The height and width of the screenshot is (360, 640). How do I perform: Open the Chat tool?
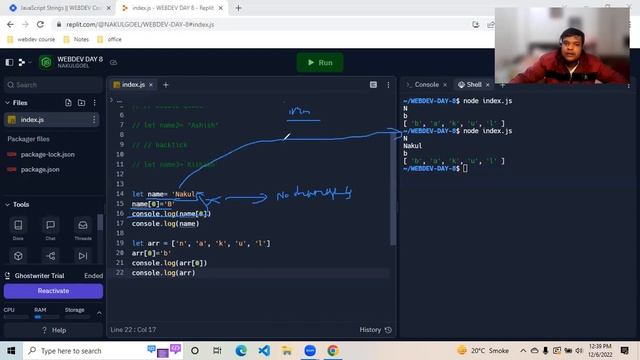click(50, 229)
